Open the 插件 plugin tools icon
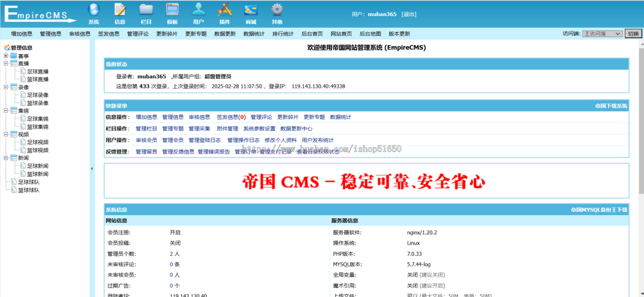This screenshot has width=644, height=297. point(224,10)
